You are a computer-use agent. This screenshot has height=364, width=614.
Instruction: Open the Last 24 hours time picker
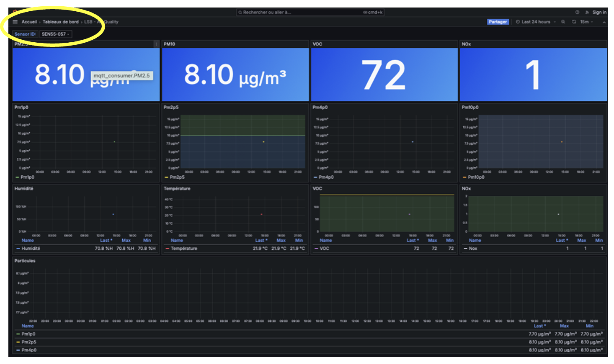click(535, 22)
